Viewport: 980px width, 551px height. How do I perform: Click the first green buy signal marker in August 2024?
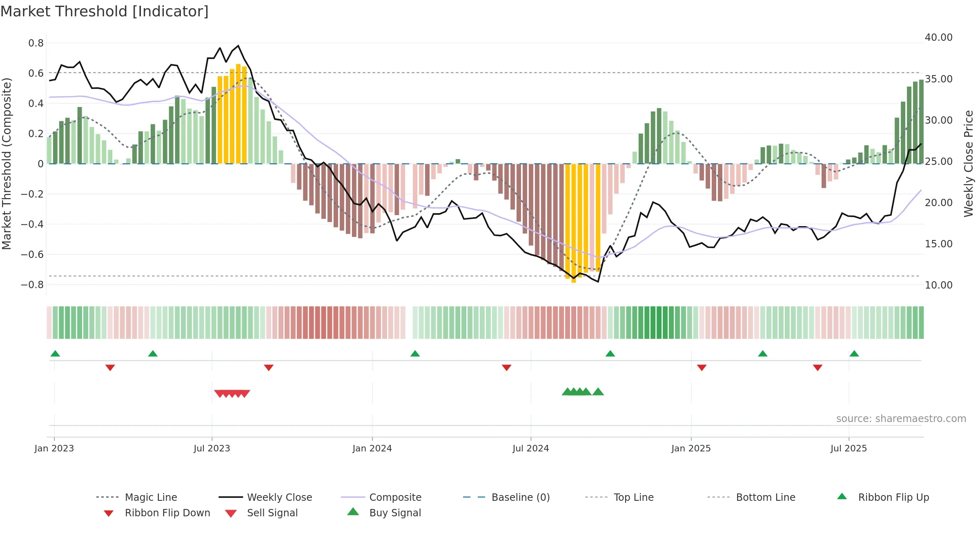point(568,392)
